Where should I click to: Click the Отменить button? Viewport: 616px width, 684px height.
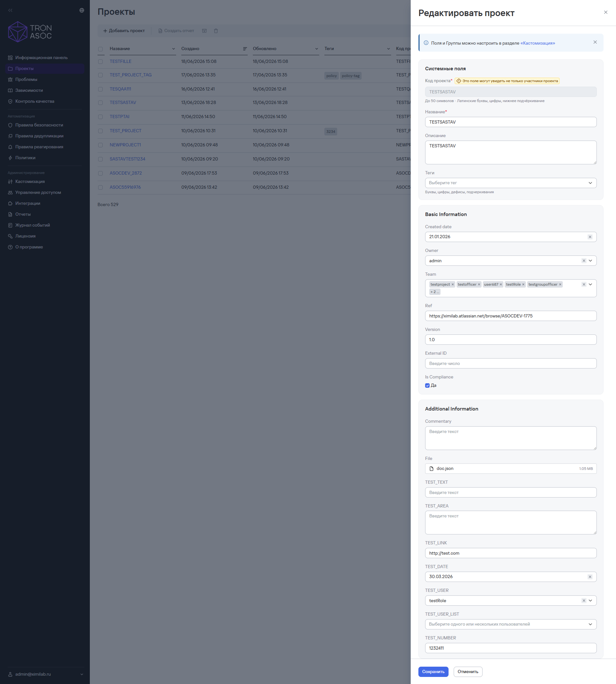468,672
